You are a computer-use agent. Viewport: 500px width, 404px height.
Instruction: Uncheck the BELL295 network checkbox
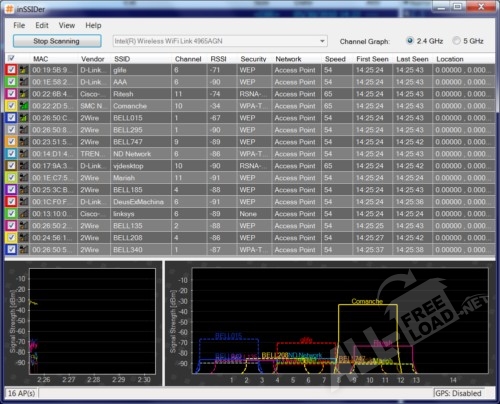click(x=11, y=130)
